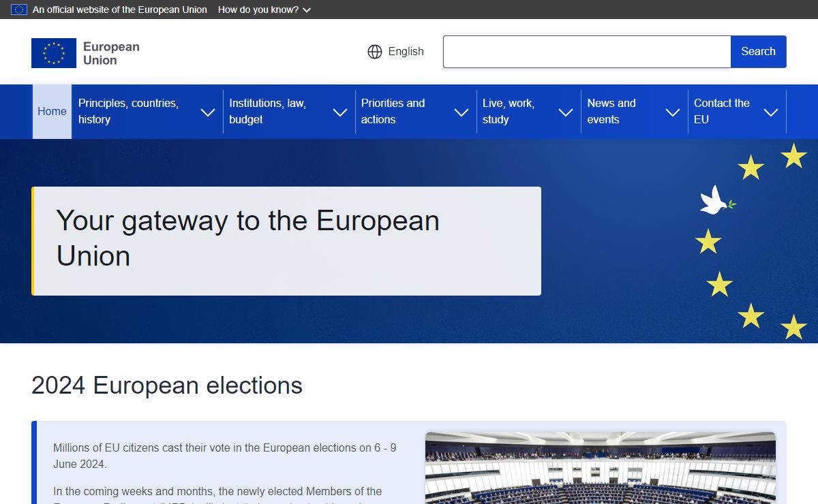Focus the site search input field
Viewport: 818px width, 504px height.
click(587, 52)
